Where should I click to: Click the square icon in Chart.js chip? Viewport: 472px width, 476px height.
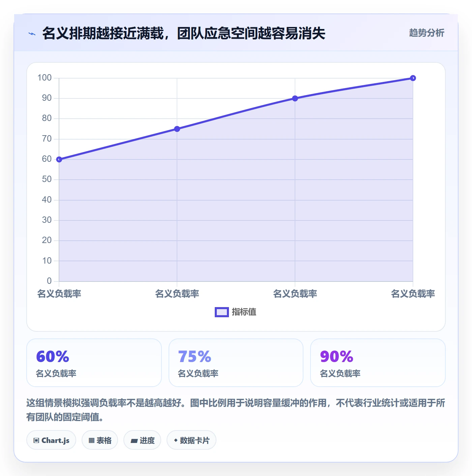(36, 441)
